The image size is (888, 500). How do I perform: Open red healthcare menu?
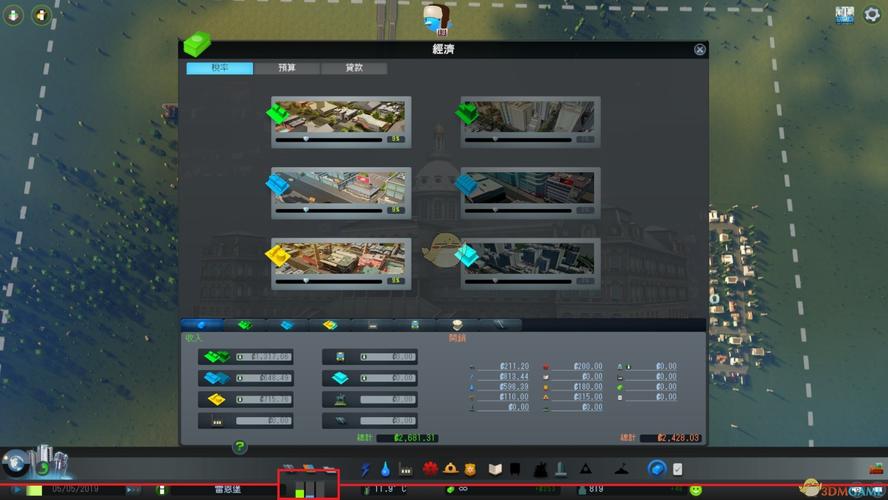(x=430, y=468)
